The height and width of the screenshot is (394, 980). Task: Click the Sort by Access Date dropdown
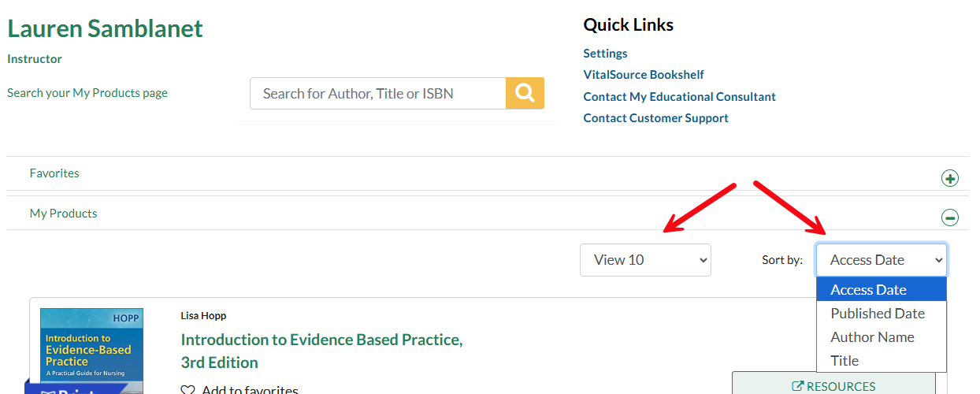click(881, 260)
